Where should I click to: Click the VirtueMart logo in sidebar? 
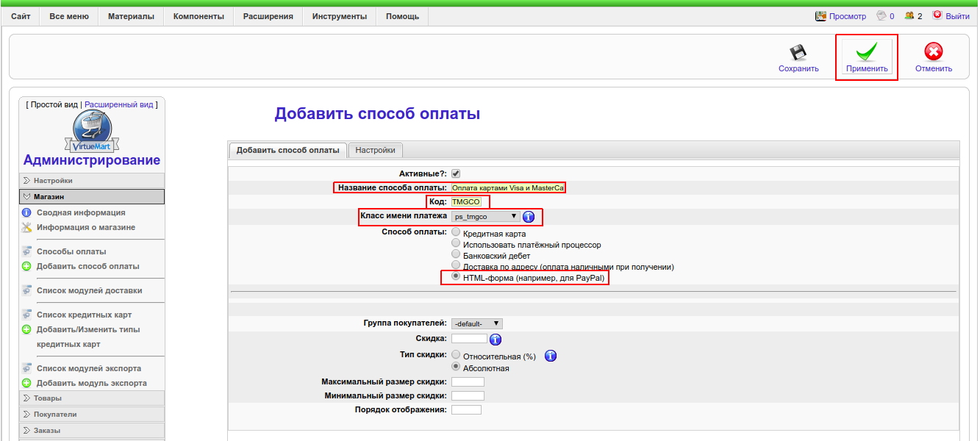92,134
